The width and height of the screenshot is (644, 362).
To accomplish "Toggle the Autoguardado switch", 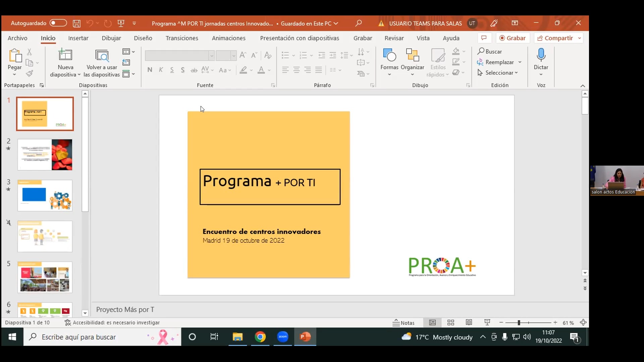I will point(58,23).
